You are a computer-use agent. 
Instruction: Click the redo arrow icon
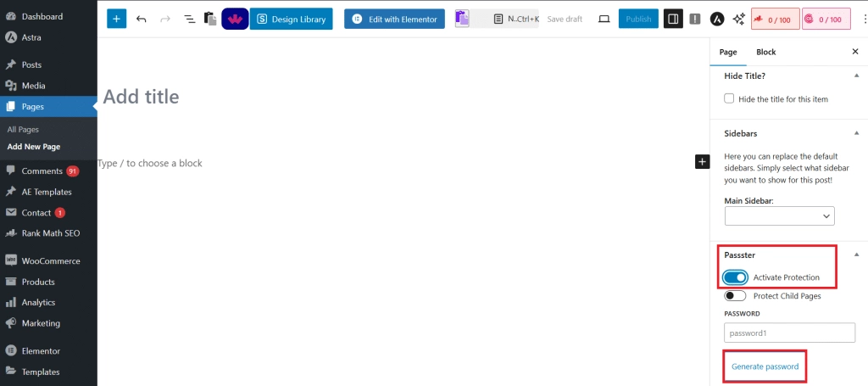click(165, 19)
